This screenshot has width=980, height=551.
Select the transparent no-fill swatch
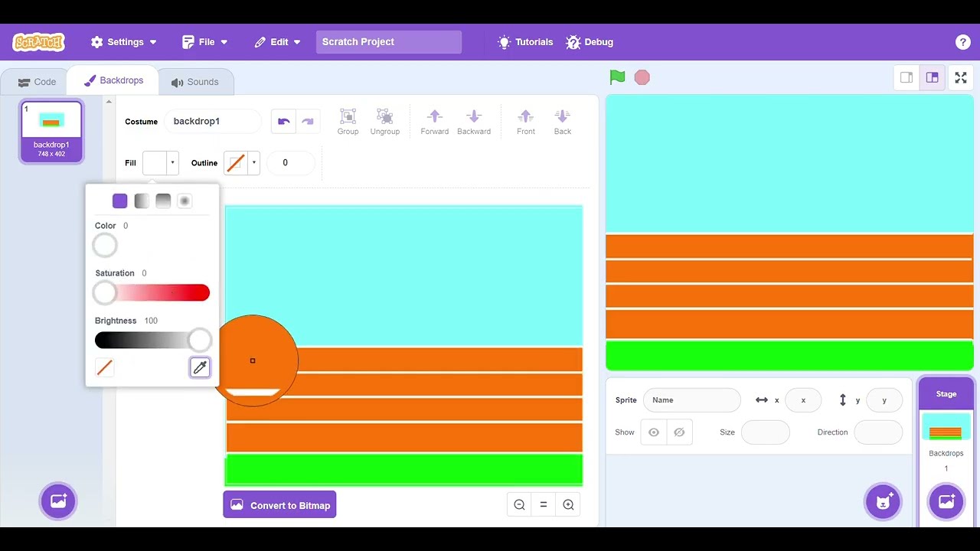pos(105,368)
